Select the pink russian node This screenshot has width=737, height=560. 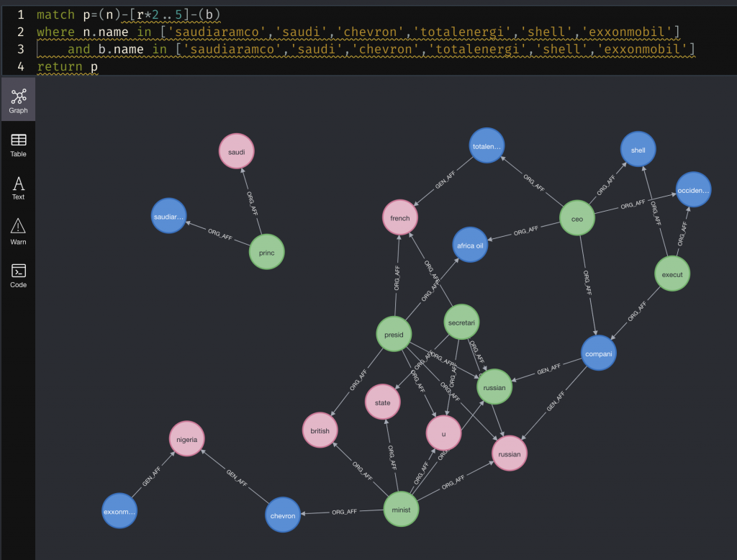(x=509, y=453)
